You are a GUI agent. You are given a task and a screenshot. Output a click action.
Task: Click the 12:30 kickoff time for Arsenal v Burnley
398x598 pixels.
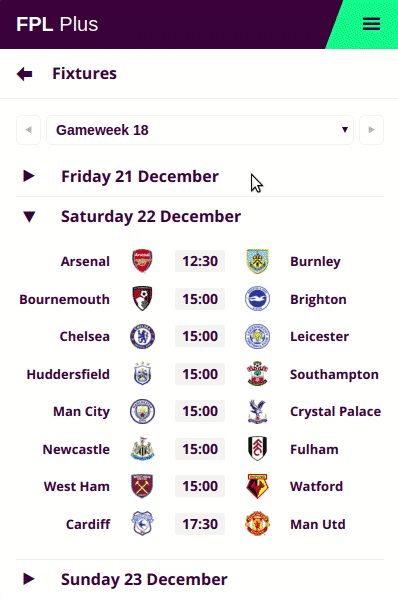200,261
